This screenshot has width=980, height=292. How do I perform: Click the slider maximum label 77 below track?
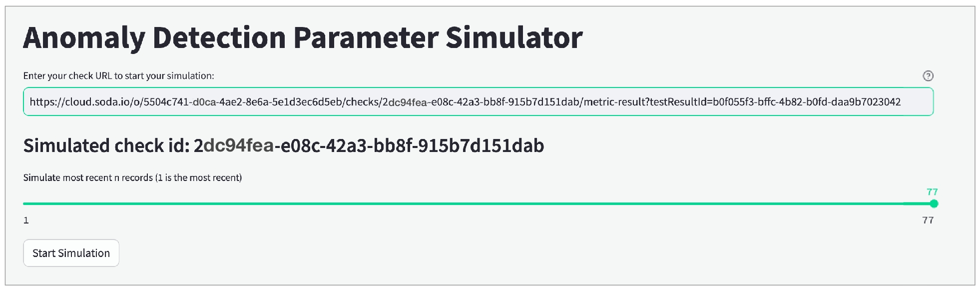(928, 220)
